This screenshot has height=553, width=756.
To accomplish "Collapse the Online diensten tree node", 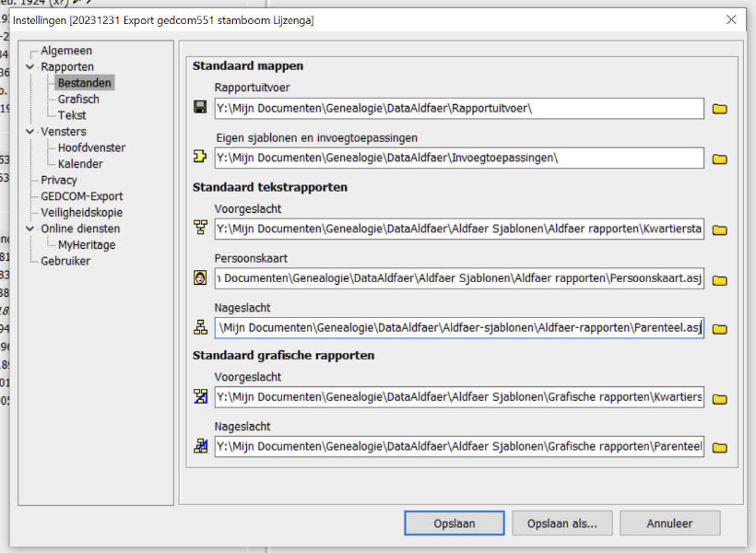I will pyautogui.click(x=30, y=229).
